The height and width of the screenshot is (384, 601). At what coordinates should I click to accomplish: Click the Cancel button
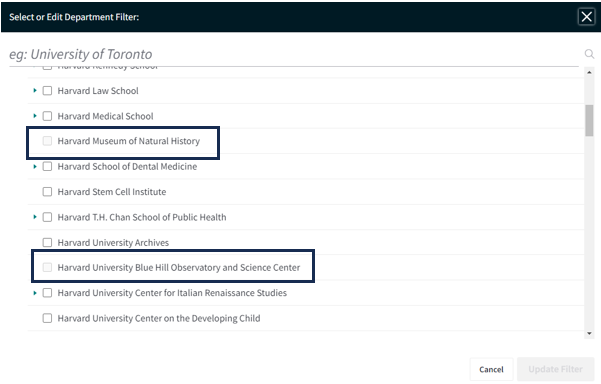pyautogui.click(x=491, y=369)
